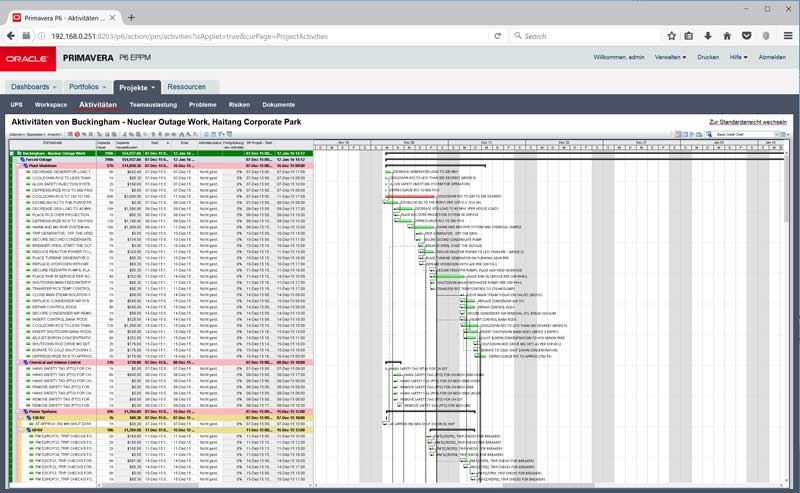Viewport: 800px width, 493px height.
Task: Click the Pocket icon in browser toolbar
Action: coord(746,36)
